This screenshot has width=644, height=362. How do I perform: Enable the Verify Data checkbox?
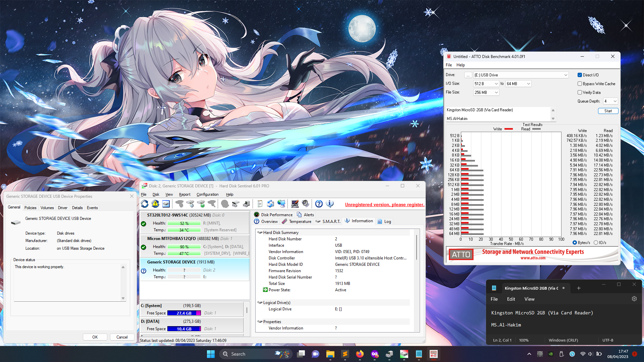pos(580,93)
